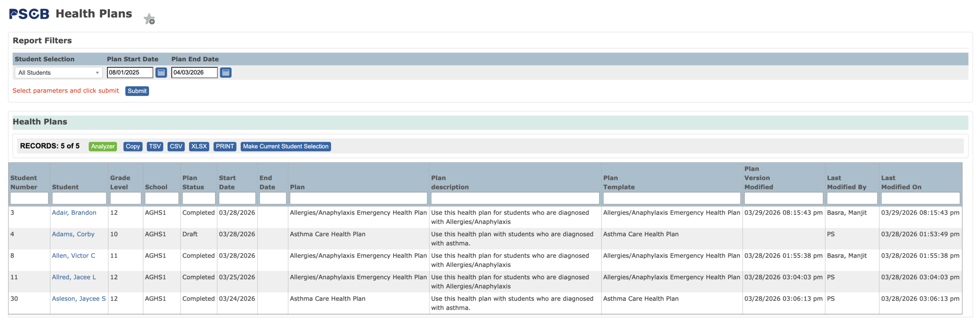The height and width of the screenshot is (322, 980).
Task: Click modified time 03/29/2026 08:15:43 pm in Last Modified On
Action: coord(920,213)
